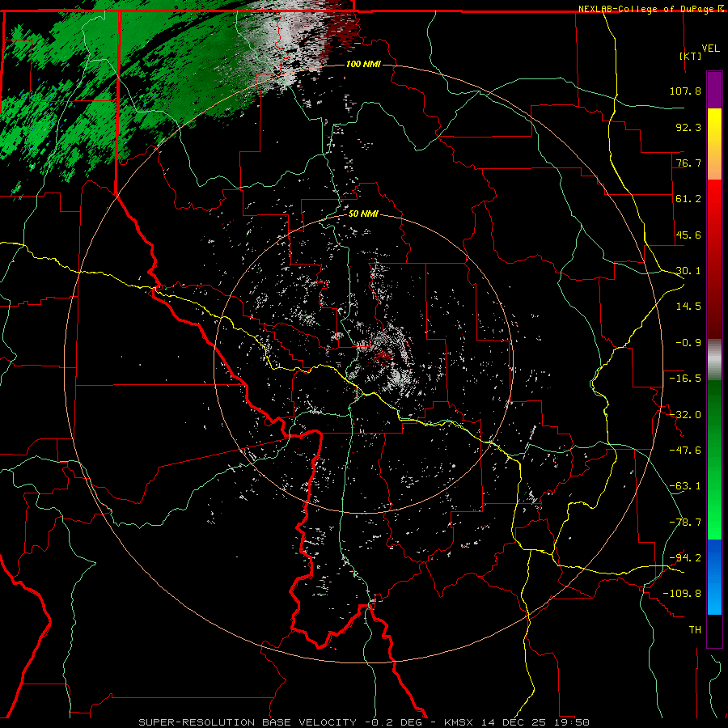
Task: Click the 50 NMI range ring label
Action: coord(363,214)
